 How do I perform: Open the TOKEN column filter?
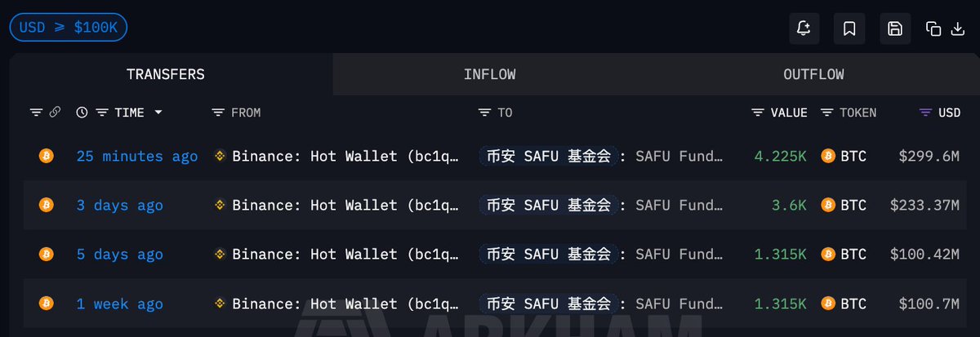(826, 113)
